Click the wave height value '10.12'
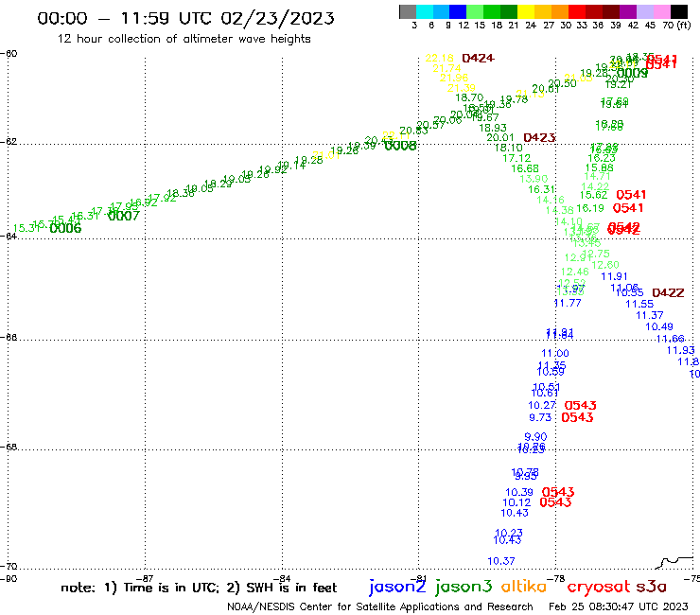 pyautogui.click(x=516, y=503)
